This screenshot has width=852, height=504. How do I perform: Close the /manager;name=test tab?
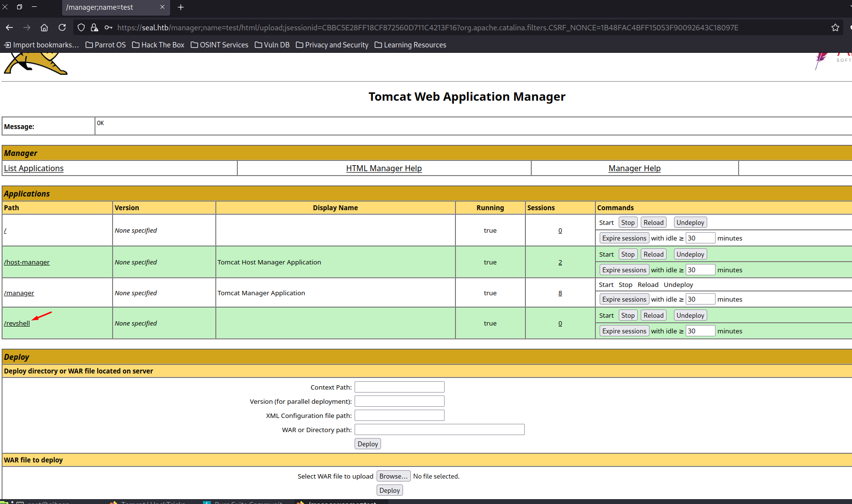(x=162, y=7)
